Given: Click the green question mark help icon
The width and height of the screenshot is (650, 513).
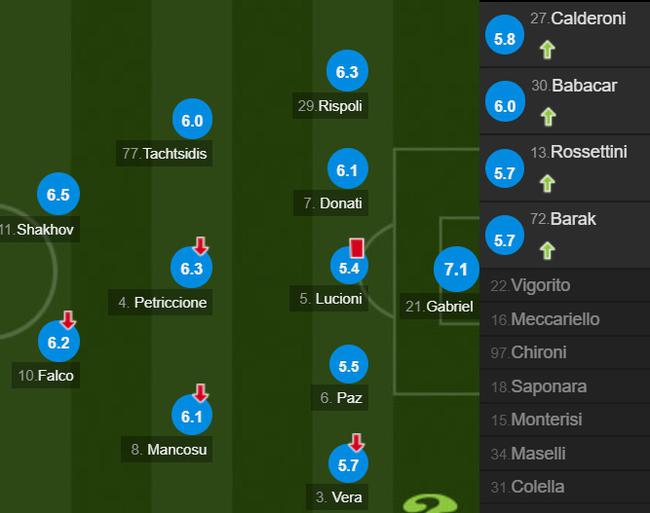Looking at the screenshot, I should point(430,503).
